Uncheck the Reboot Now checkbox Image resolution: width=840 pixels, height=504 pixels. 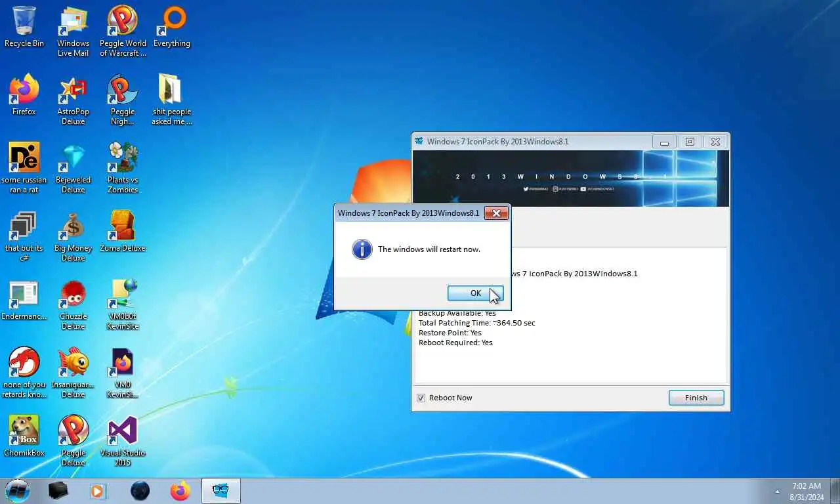point(421,398)
